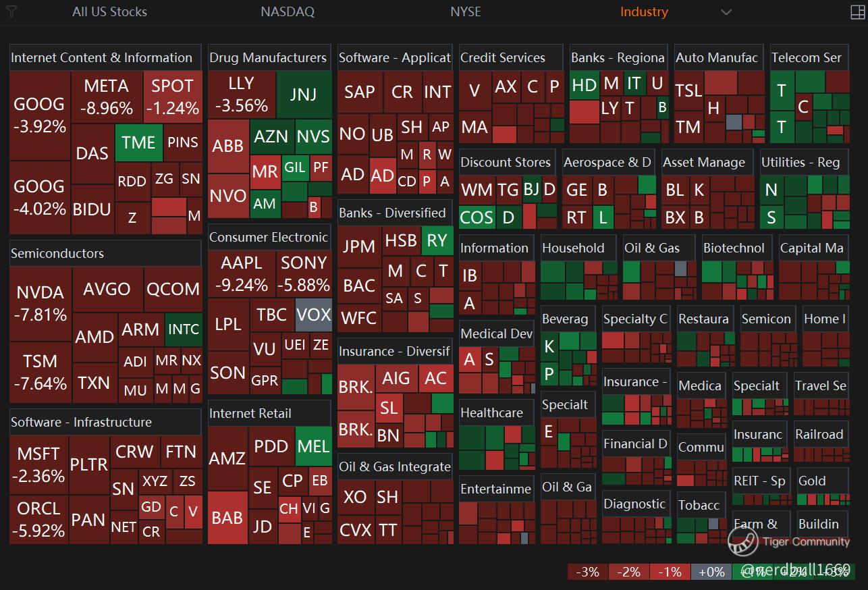The image size is (868, 590).
Task: Choose the Industry tab
Action: tap(644, 11)
